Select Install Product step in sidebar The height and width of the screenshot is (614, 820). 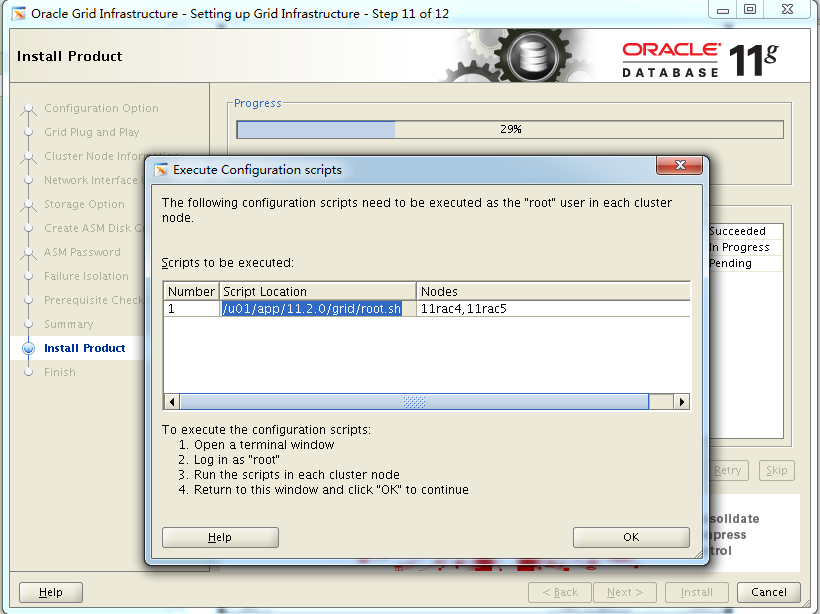(85, 348)
